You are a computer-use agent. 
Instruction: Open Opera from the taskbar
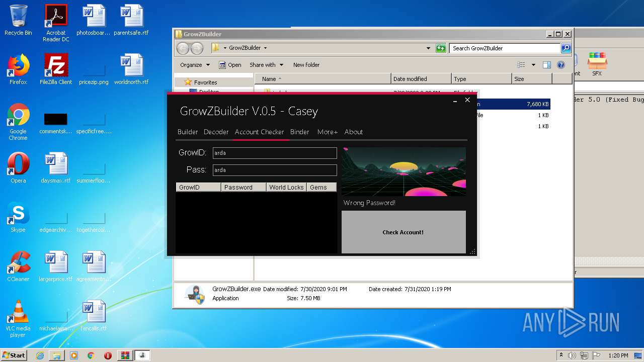(x=108, y=355)
